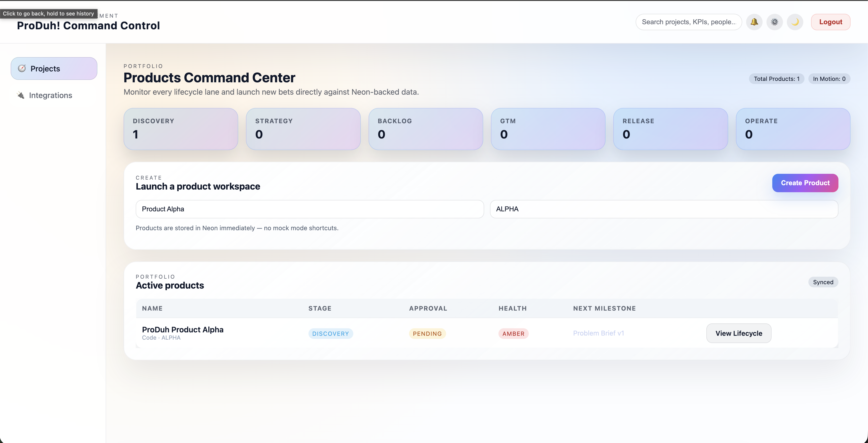Open View Lifecycle for Product Alpha

click(x=739, y=333)
